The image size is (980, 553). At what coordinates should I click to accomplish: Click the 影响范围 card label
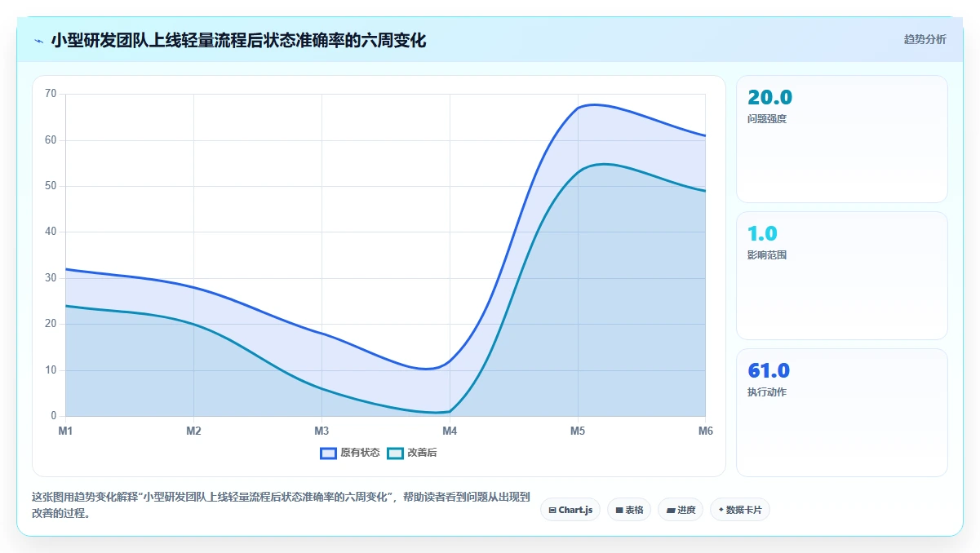[767, 255]
